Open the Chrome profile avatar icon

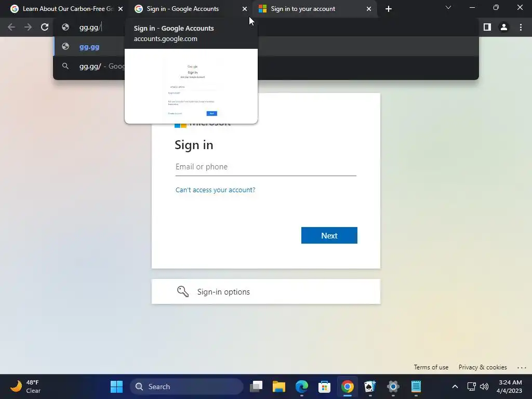pyautogui.click(x=504, y=27)
